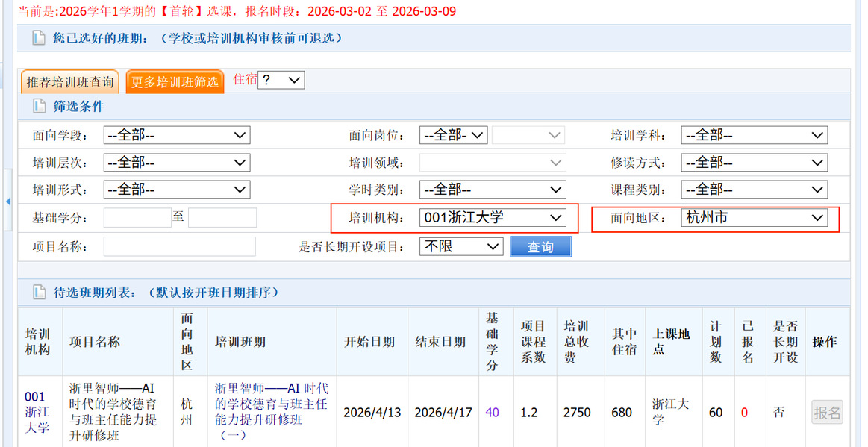This screenshot has width=868, height=447.
Task: Click the left sidebar collapse arrow
Action: click(7, 202)
